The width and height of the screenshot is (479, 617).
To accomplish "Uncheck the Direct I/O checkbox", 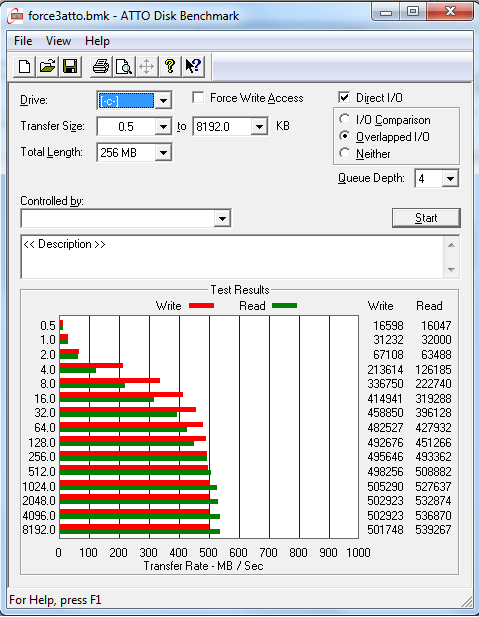I will pyautogui.click(x=344, y=97).
